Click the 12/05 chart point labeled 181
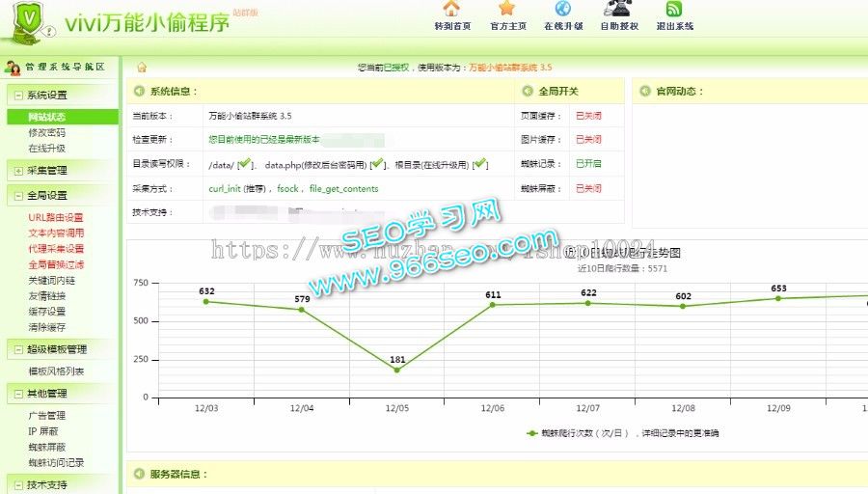The height and width of the screenshot is (494, 868). click(397, 370)
